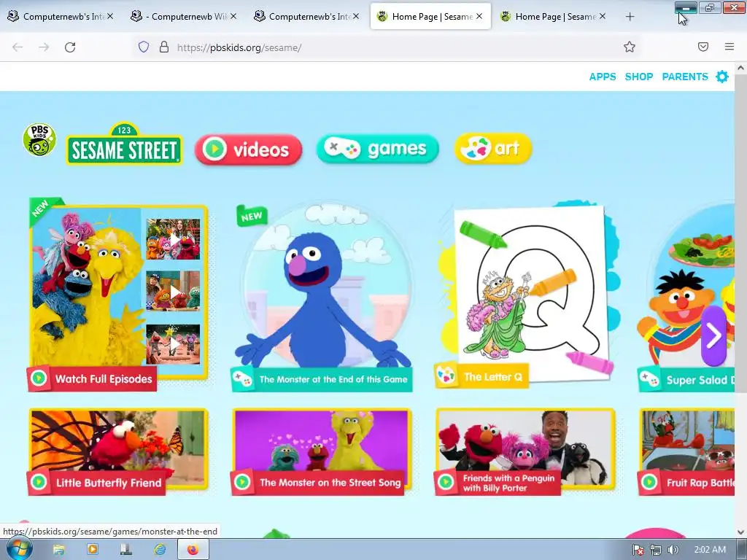Play Fruit Rap Battle video

point(686,451)
